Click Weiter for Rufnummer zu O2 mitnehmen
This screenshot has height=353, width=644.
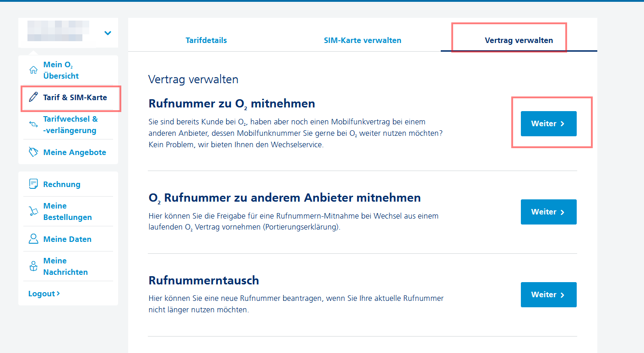click(x=549, y=123)
